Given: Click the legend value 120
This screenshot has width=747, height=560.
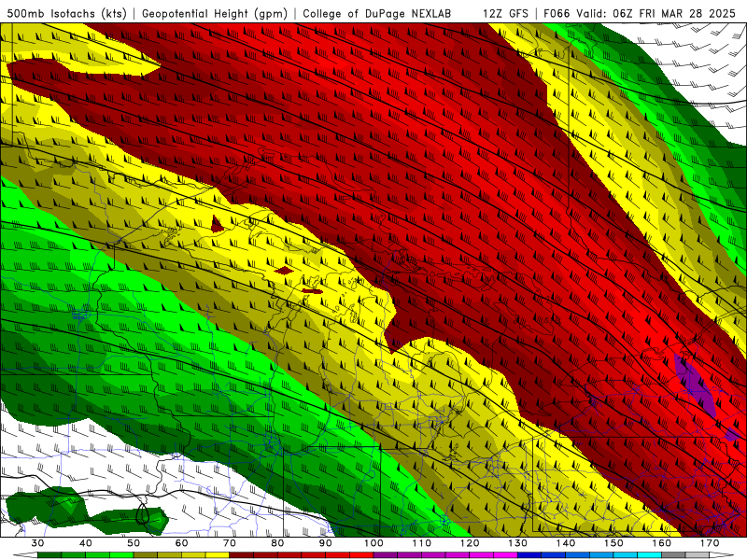Looking at the screenshot, I should [x=470, y=543].
